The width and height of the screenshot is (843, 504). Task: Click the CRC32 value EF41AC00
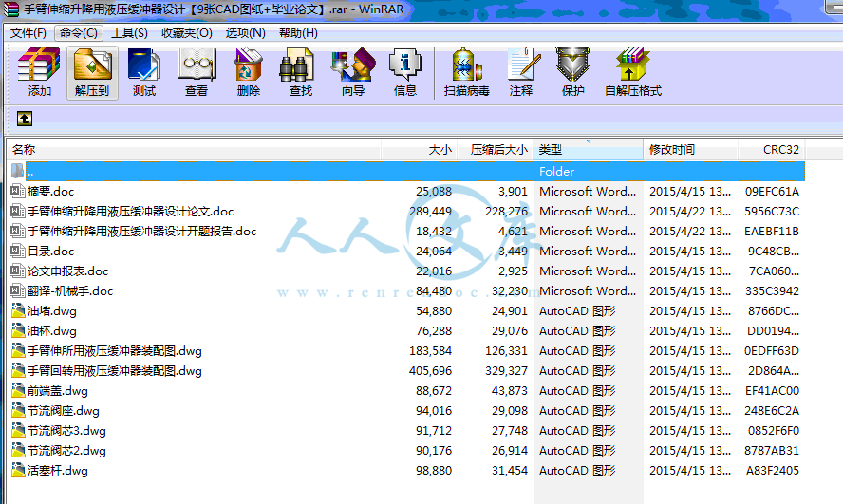point(772,391)
